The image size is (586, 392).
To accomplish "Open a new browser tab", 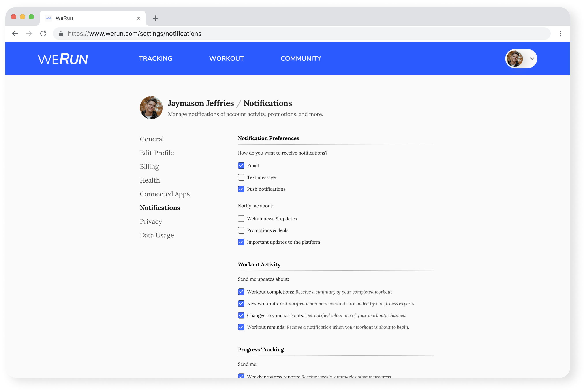I will (x=155, y=18).
